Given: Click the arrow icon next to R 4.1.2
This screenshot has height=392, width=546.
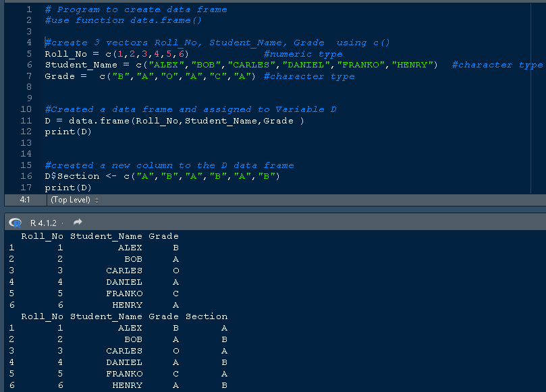Looking at the screenshot, I should tap(77, 222).
